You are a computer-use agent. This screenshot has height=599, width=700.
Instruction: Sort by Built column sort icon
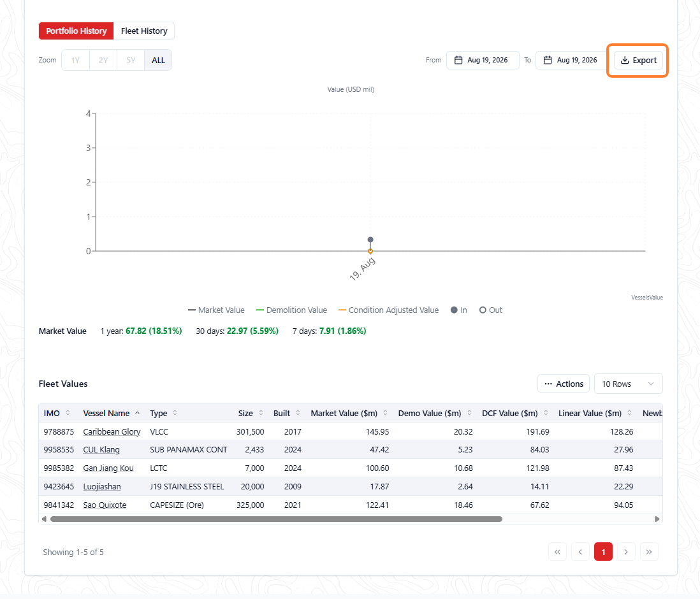298,413
